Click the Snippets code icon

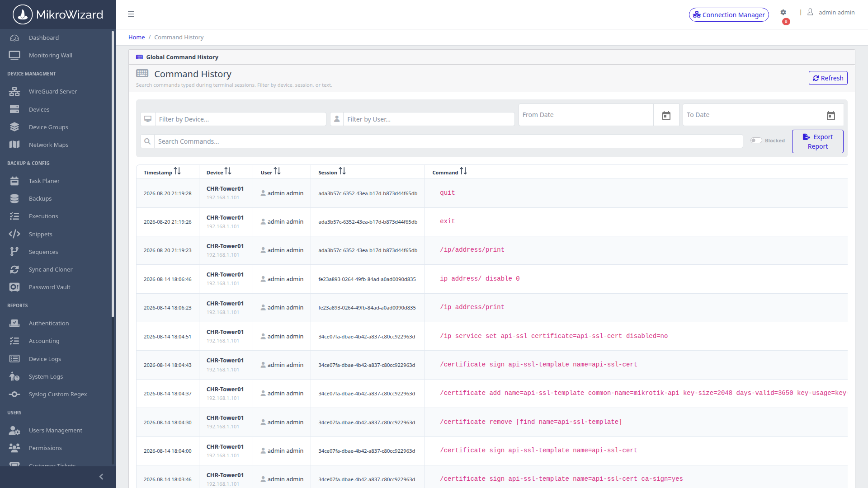pyautogui.click(x=14, y=234)
